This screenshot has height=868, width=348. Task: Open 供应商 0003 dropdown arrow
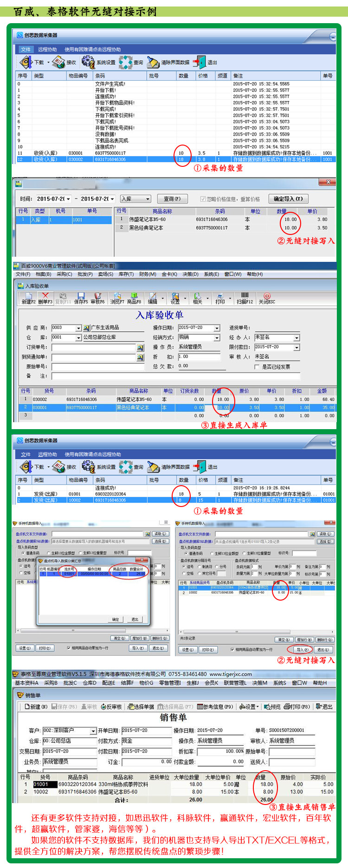[78, 328]
